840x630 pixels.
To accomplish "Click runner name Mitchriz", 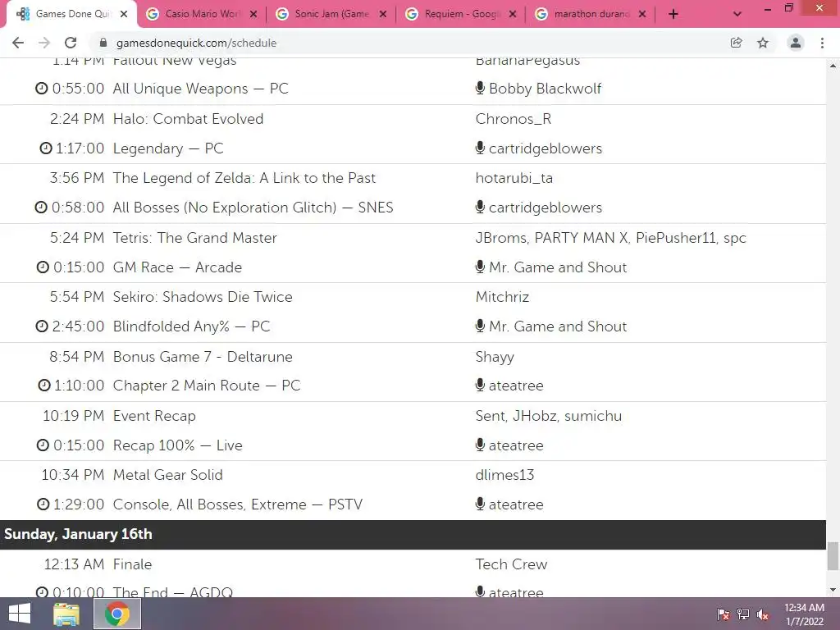I will pyautogui.click(x=502, y=297).
